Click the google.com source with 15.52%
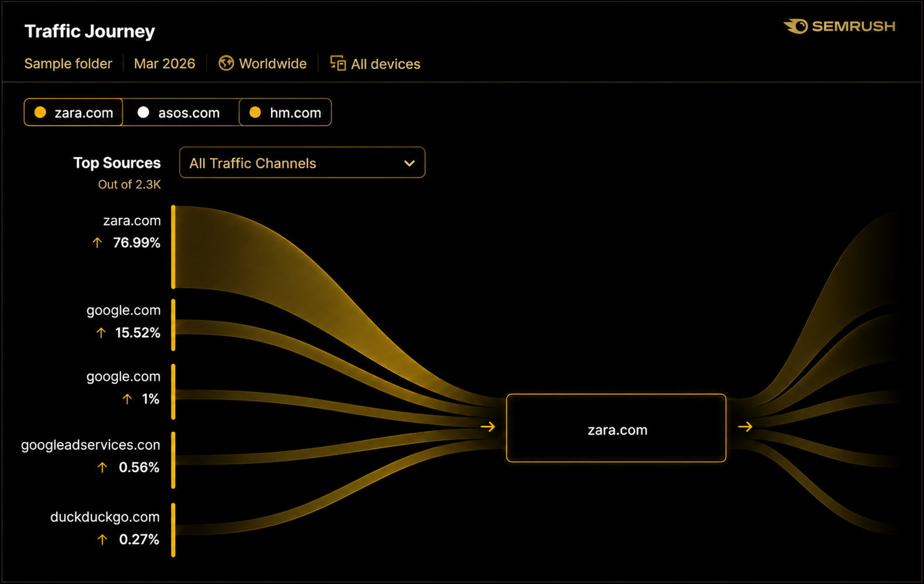 point(124,310)
